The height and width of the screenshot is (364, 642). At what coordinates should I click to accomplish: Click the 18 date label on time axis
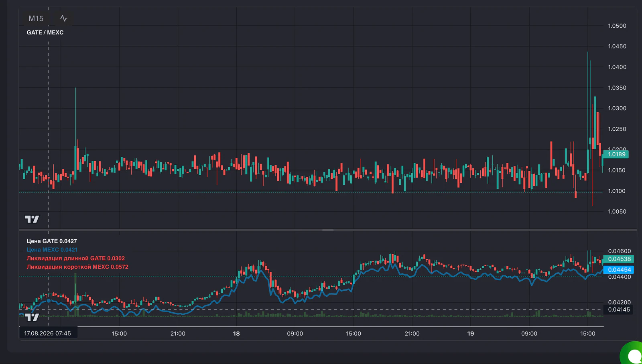pos(236,334)
